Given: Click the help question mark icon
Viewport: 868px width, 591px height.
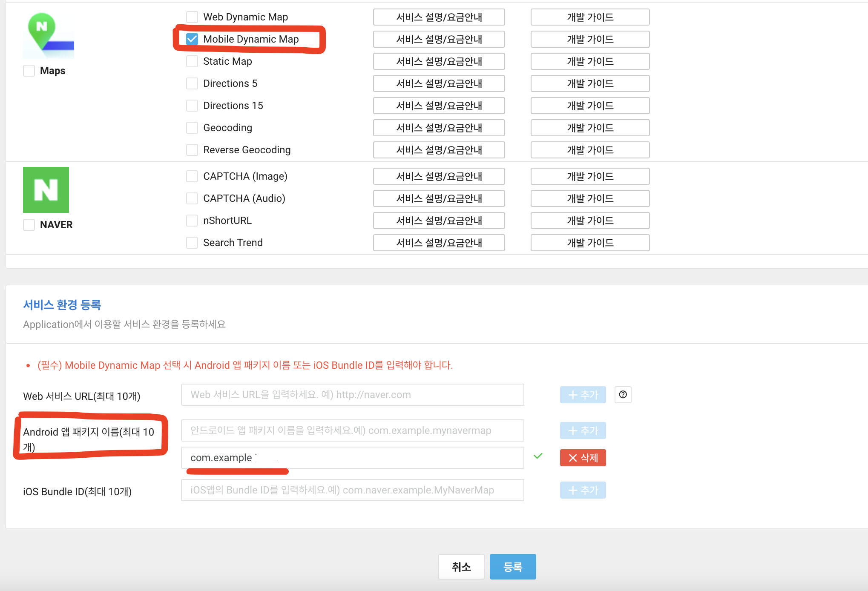Looking at the screenshot, I should tap(623, 395).
